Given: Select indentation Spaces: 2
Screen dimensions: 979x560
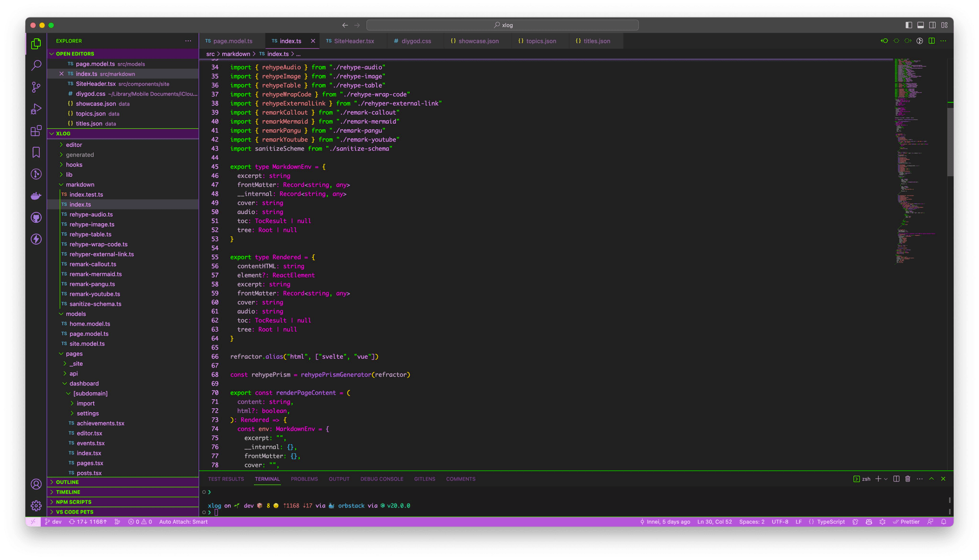Looking at the screenshot, I should (x=752, y=522).
